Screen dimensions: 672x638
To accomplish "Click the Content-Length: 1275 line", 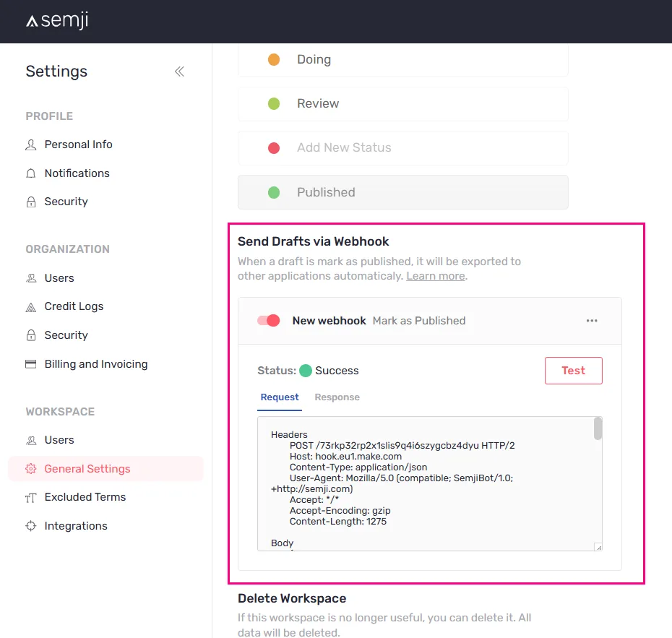I will pos(337,522).
